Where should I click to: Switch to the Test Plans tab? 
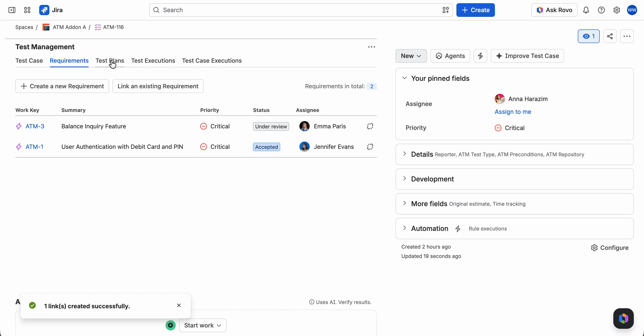point(110,61)
